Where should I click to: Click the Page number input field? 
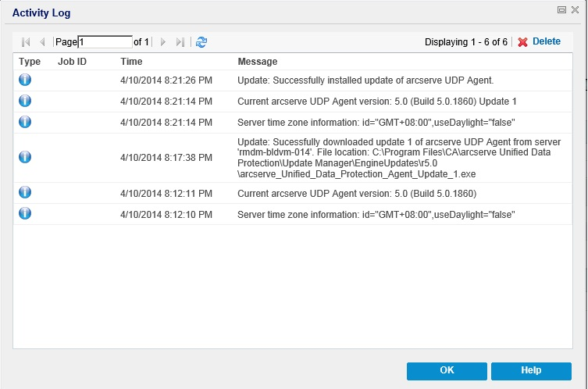click(x=105, y=42)
